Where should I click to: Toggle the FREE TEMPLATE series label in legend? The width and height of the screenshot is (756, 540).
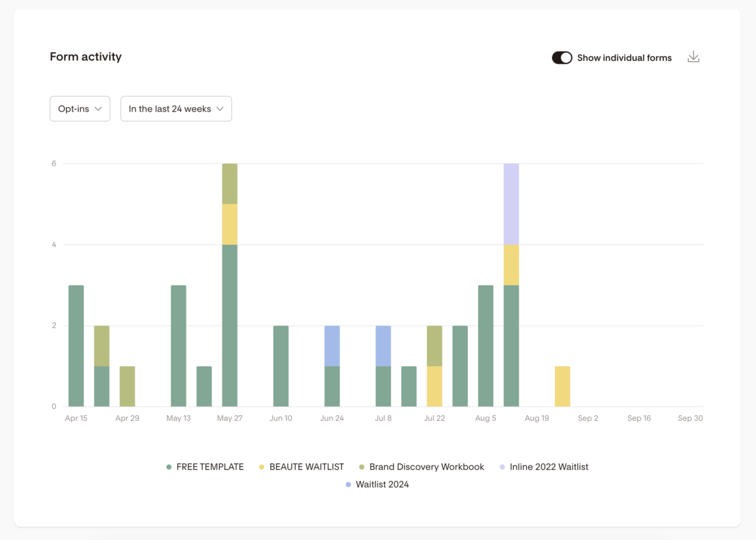click(210, 467)
